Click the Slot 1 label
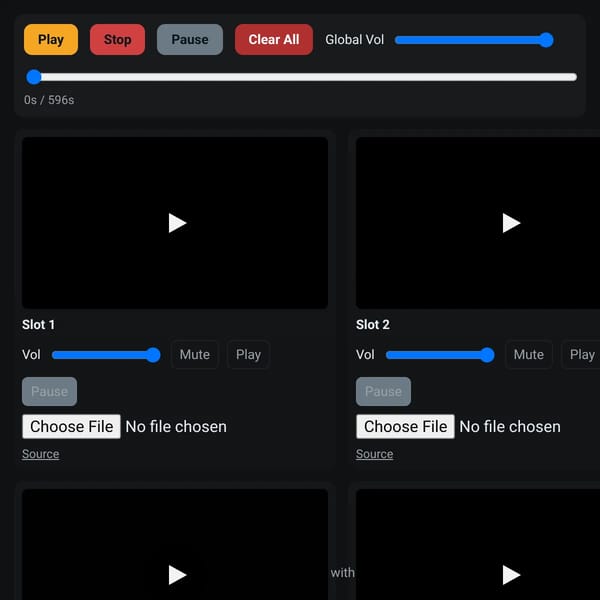The height and width of the screenshot is (600, 600). pos(38,325)
